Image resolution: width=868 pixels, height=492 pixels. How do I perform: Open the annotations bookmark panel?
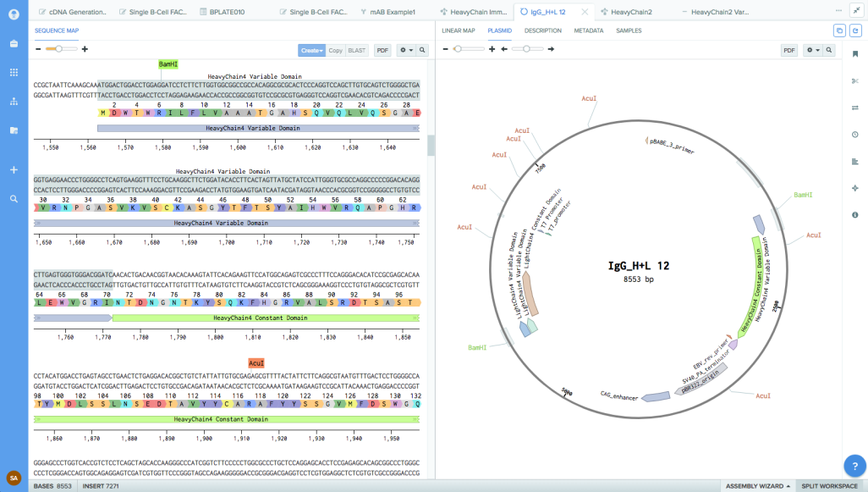(x=855, y=53)
